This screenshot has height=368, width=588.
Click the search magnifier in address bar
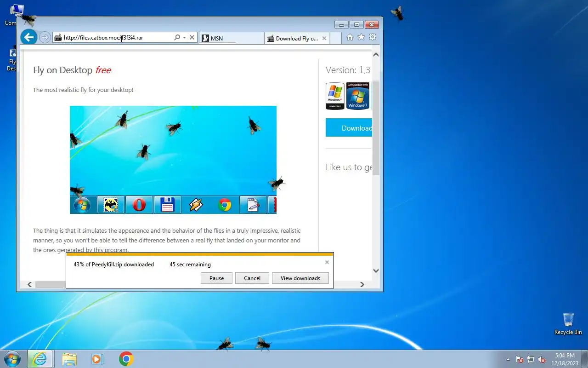[x=177, y=37]
